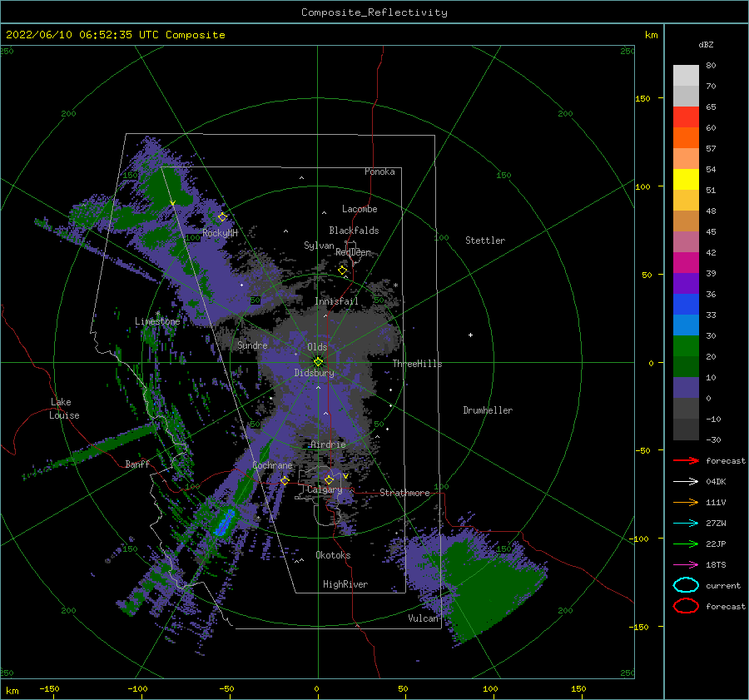This screenshot has height=700, width=749.
Task: Select the Blackfalds label on map
Action: [354, 231]
